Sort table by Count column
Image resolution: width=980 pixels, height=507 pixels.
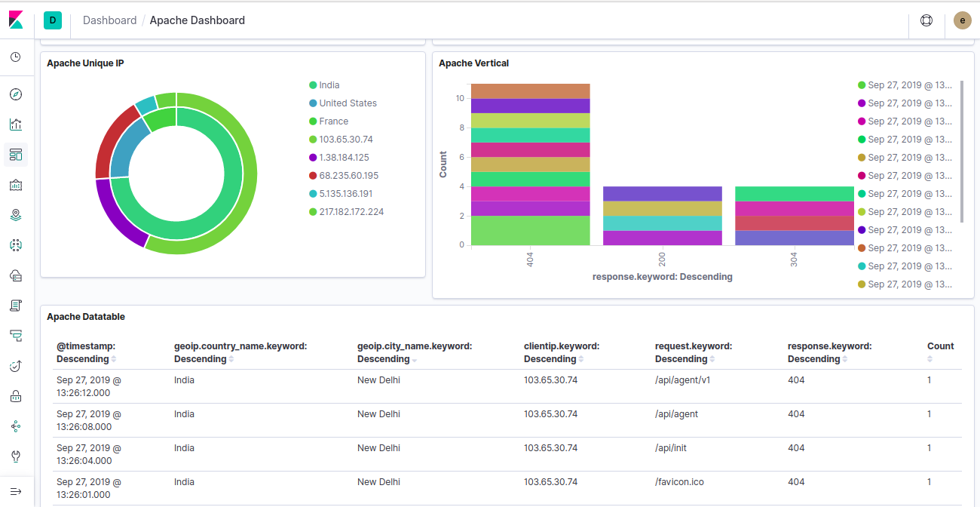click(941, 352)
